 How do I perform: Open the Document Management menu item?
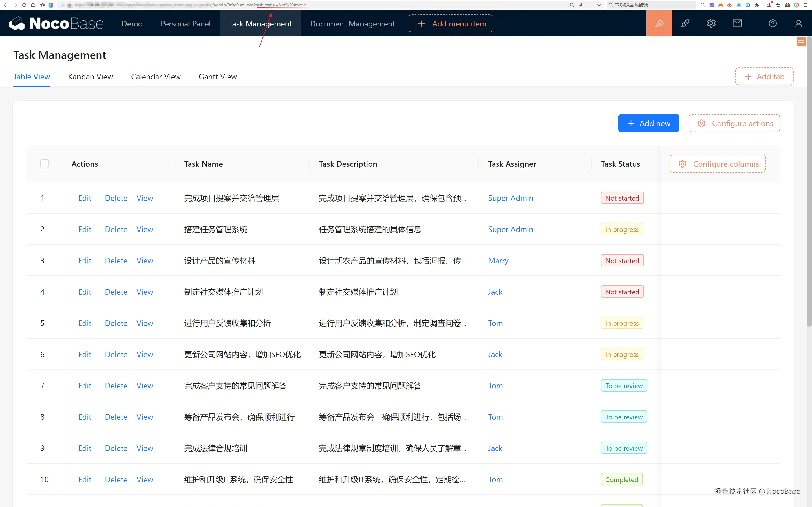352,24
